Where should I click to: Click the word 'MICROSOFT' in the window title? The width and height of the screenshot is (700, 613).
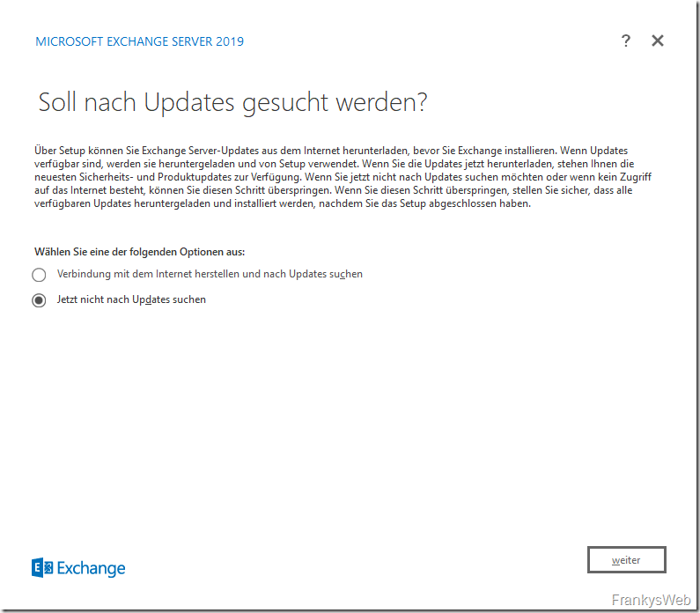click(x=67, y=41)
